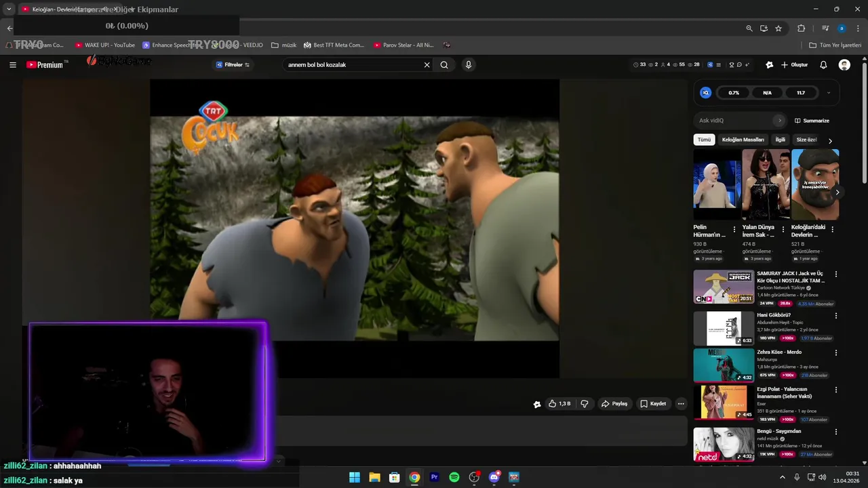Start voice search with the microphone
This screenshot has width=868, height=488.
coord(468,65)
